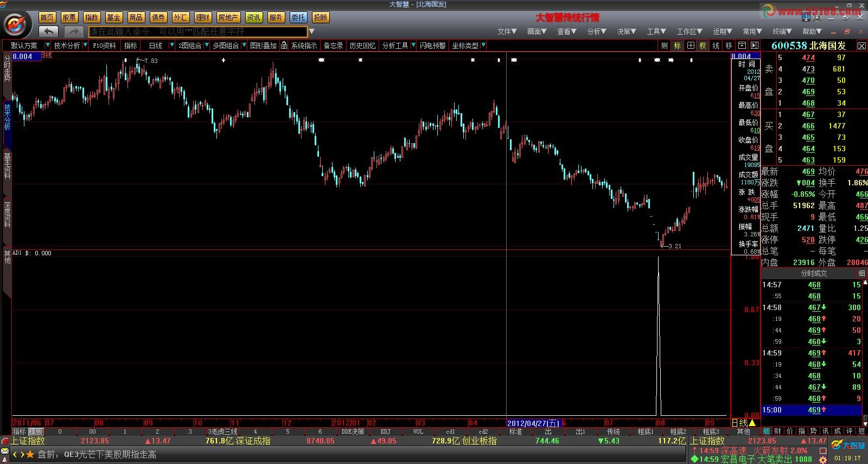Open the 决策 menu

coord(627,31)
